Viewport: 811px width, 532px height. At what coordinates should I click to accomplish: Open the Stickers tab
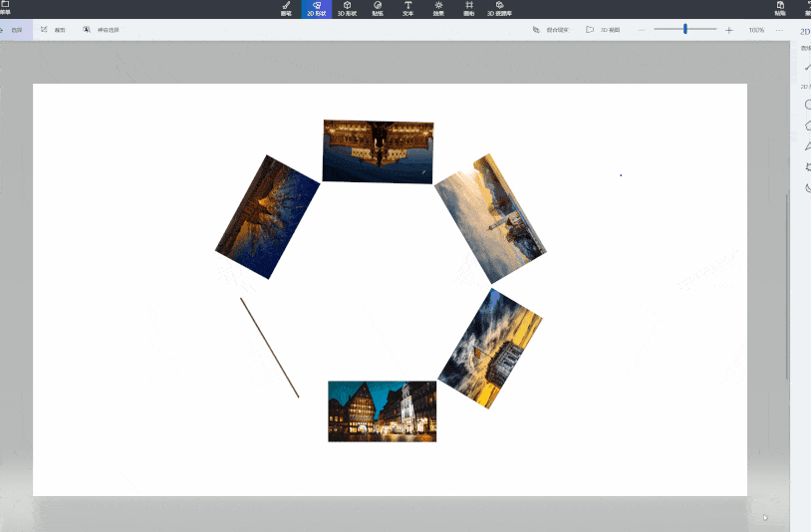378,9
